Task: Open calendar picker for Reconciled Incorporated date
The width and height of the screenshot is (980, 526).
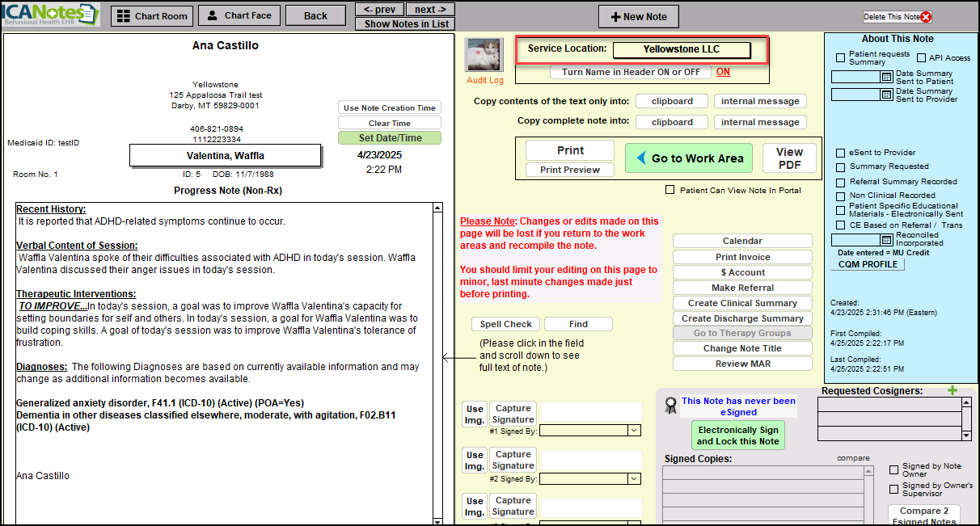Action: pyautogui.click(x=885, y=240)
